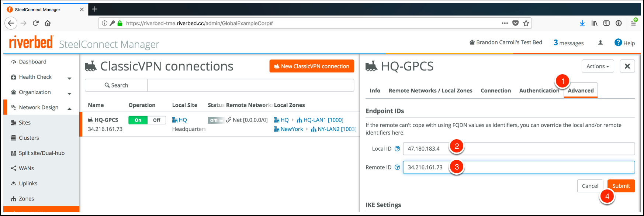The width and height of the screenshot is (644, 216).
Task: Open the Actions dropdown
Action: [598, 66]
